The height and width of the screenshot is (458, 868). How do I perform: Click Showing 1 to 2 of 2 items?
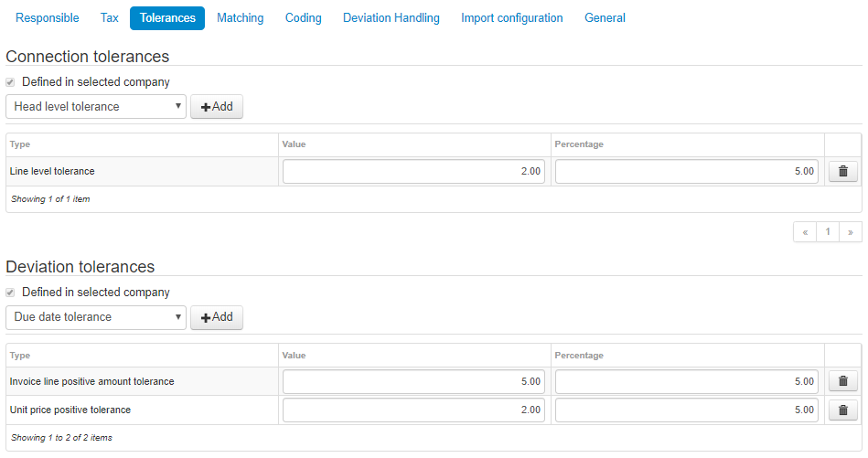61,438
